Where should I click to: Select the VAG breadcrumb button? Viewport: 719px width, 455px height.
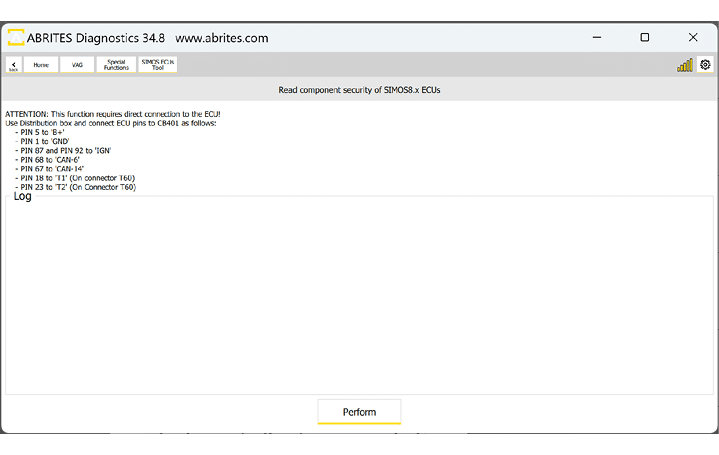pos(77,65)
